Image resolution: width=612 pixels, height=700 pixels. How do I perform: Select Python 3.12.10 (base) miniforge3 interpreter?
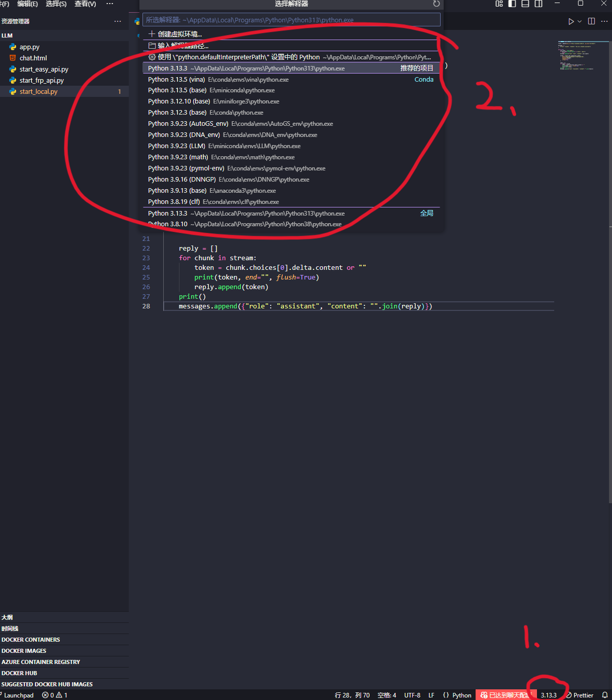(291, 101)
